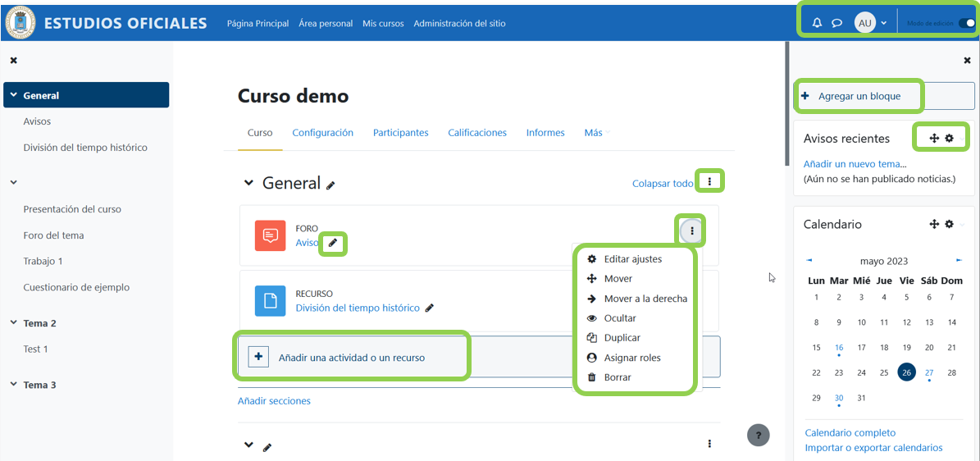Toggle the Modo de edición switch
980x461 pixels.
tap(965, 23)
